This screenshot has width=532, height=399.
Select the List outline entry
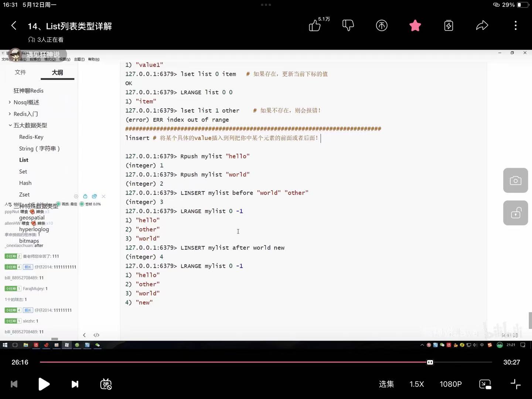click(x=24, y=160)
